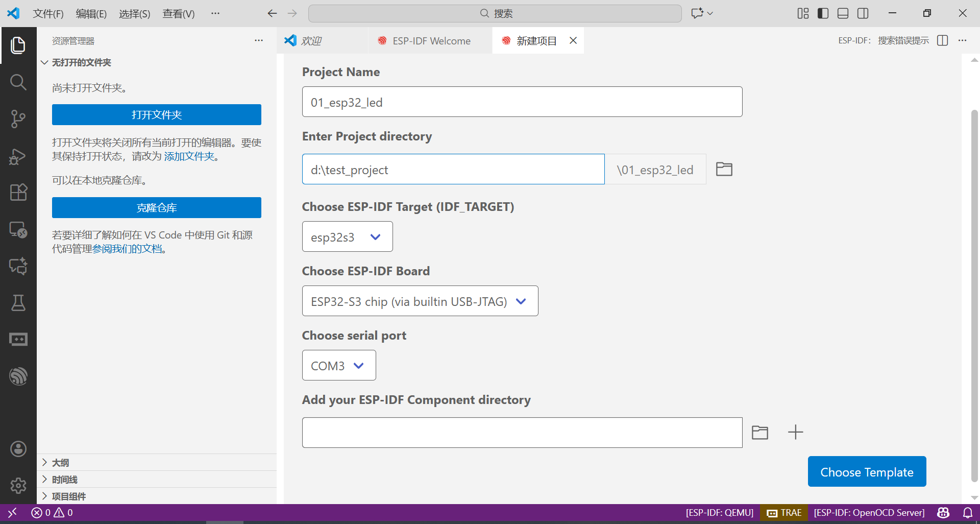Screen dimensions: 980x524
Task: Open Source Control view in activity bar
Action: click(x=18, y=118)
